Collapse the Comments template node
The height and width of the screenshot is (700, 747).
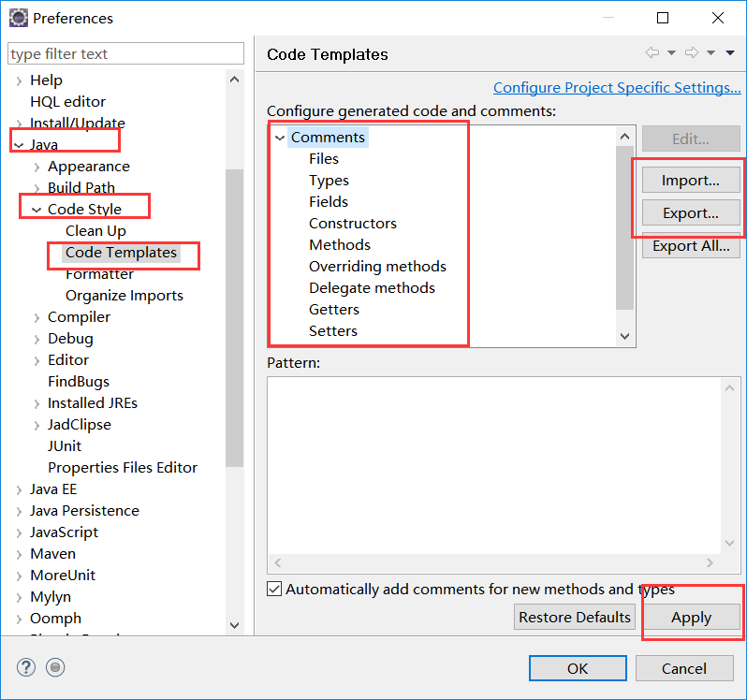[x=280, y=138]
